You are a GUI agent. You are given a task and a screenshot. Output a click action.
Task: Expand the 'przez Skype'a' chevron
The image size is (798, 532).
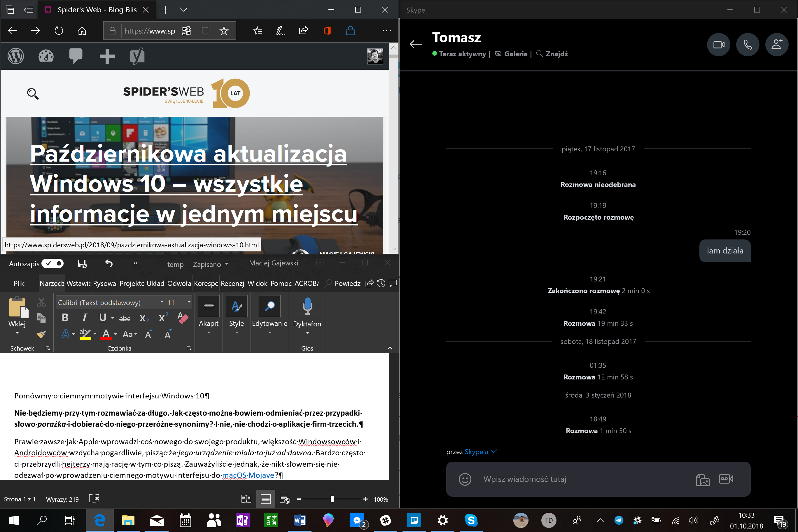tap(494, 451)
